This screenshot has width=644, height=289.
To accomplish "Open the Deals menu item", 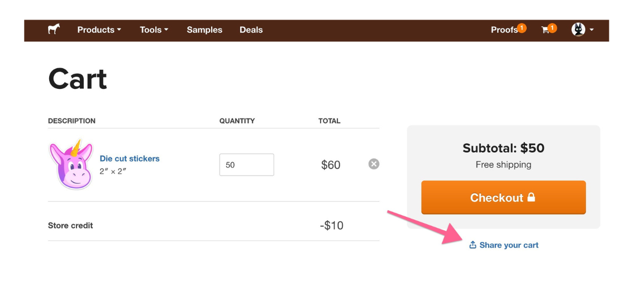I will point(251,30).
